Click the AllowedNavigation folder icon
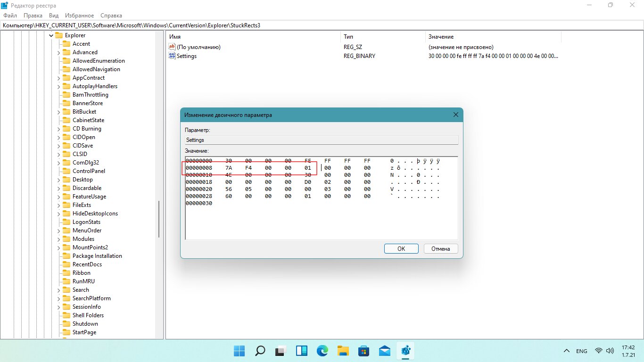Image resolution: width=644 pixels, height=362 pixels. tap(66, 69)
